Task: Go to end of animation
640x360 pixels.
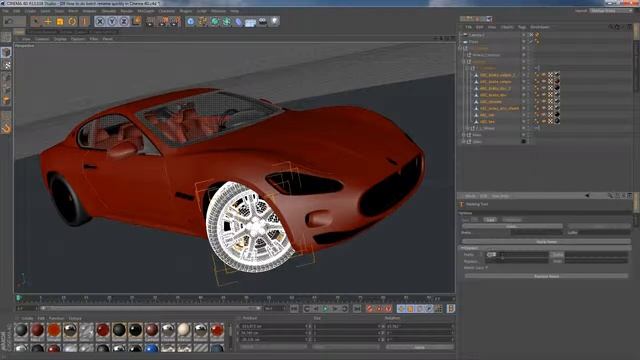Action: (357, 309)
